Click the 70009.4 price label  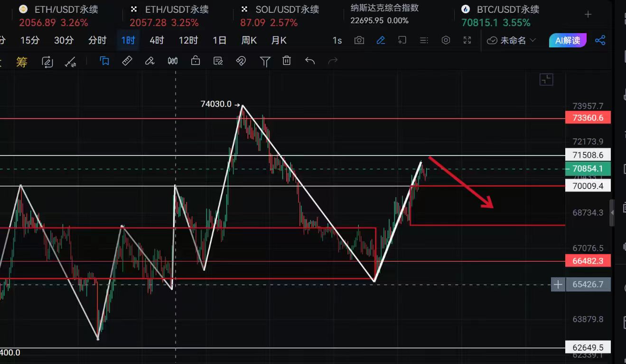588,185
